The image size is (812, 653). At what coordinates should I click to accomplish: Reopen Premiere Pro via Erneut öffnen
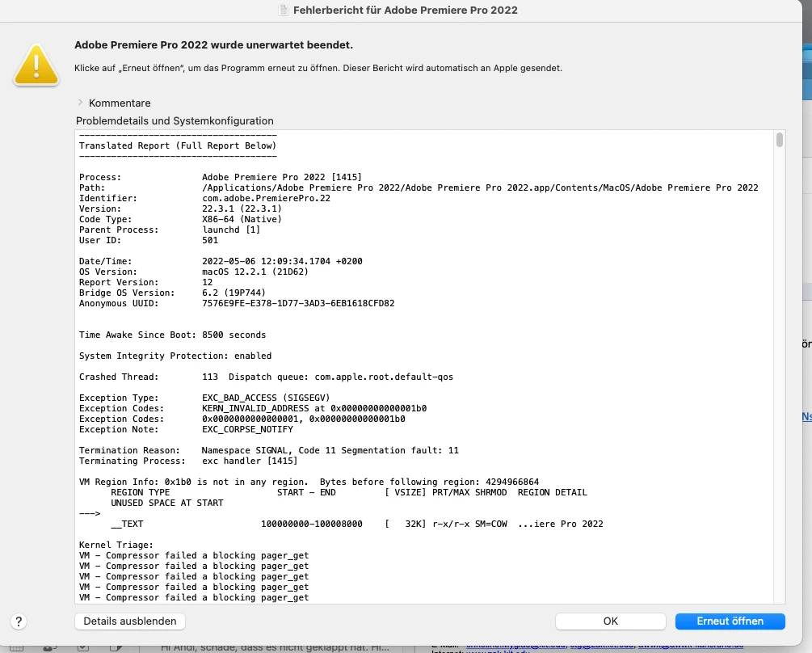730,621
